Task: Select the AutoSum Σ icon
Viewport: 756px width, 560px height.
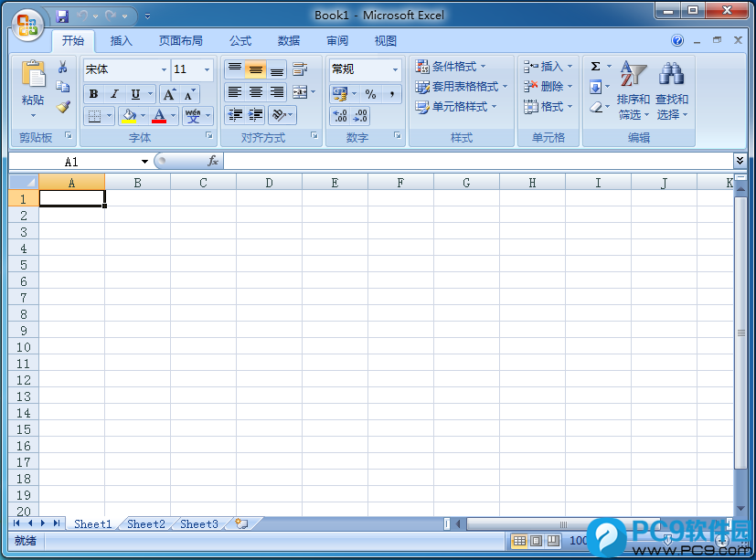Action: (x=596, y=65)
